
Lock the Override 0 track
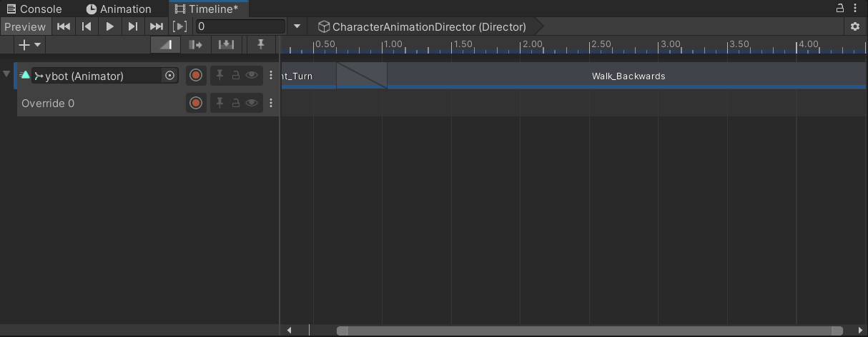click(x=235, y=103)
